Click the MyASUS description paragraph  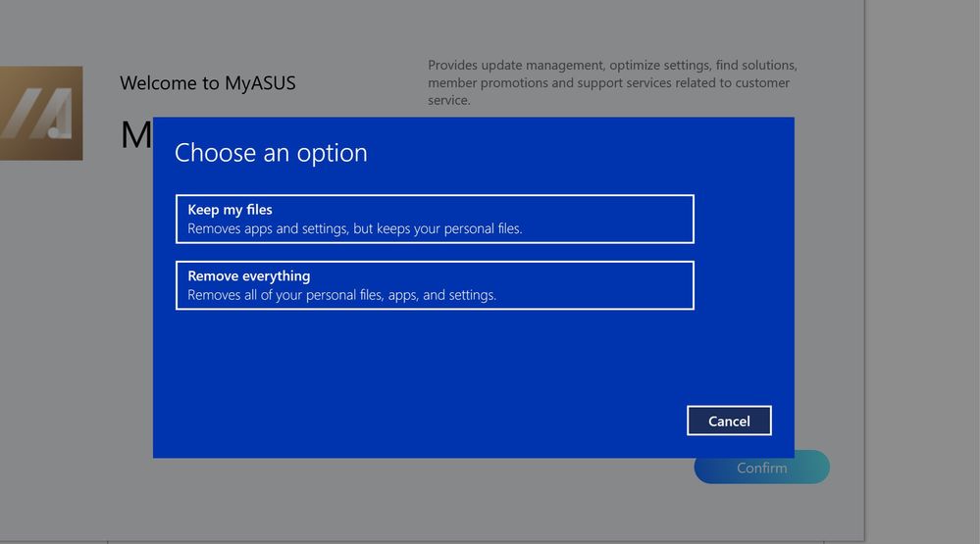click(612, 82)
